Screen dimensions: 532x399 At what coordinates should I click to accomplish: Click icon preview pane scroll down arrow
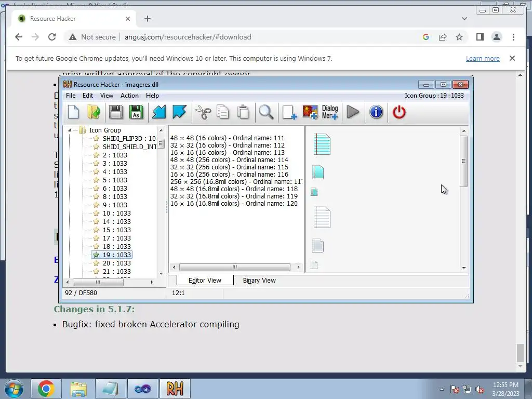pyautogui.click(x=464, y=268)
